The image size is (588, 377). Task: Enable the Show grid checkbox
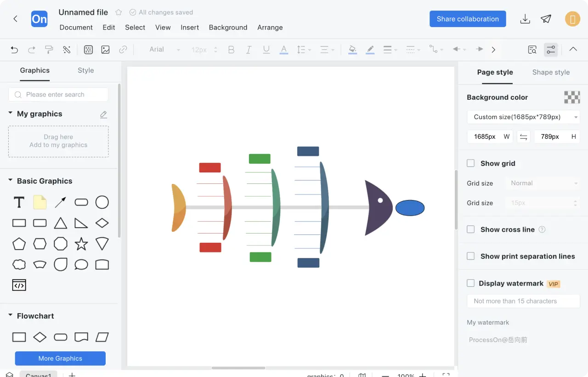pos(471,163)
